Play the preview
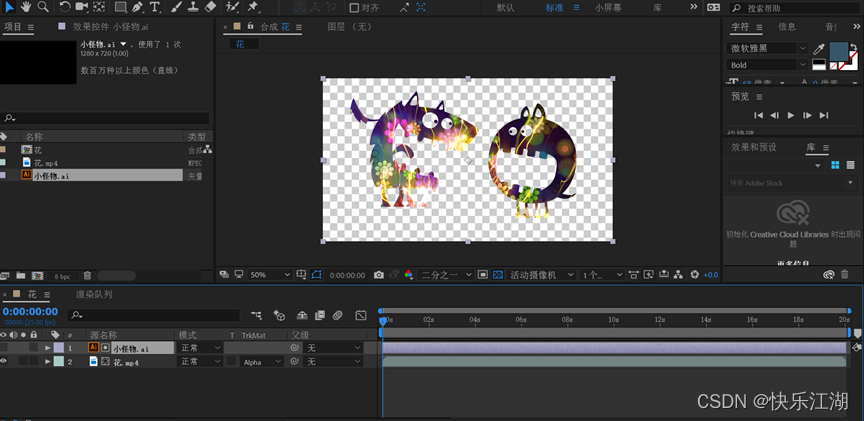The width and height of the screenshot is (864, 421). 791,115
